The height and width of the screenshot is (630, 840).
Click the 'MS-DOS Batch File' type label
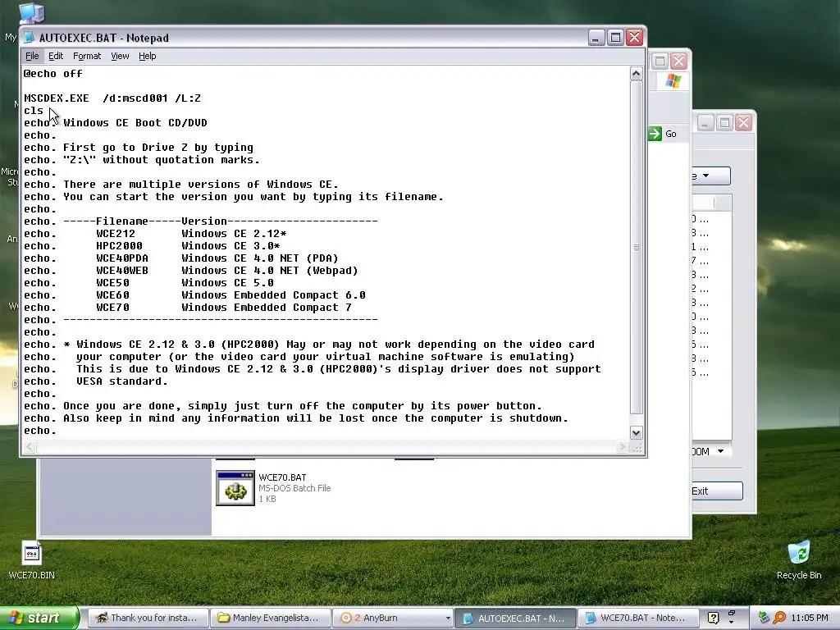point(294,488)
